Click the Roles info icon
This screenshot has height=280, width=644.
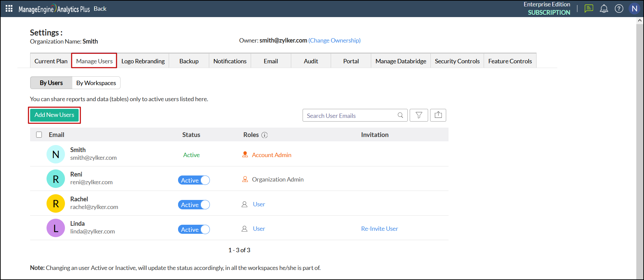(x=264, y=135)
